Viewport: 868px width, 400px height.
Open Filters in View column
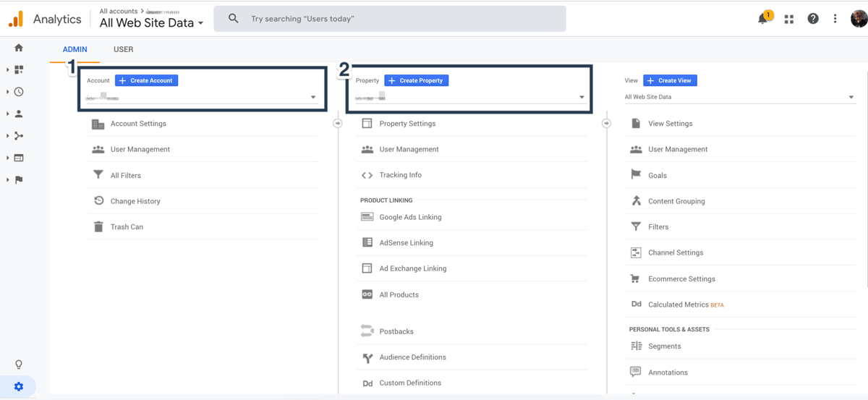(x=658, y=227)
